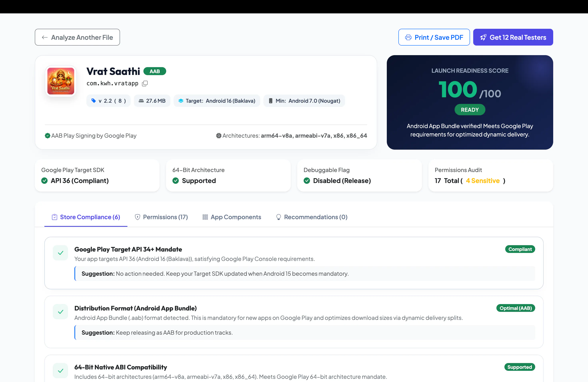The height and width of the screenshot is (382, 588).
Task: Click suggestion to keep releasing as AAB
Action: pyautogui.click(x=305, y=333)
